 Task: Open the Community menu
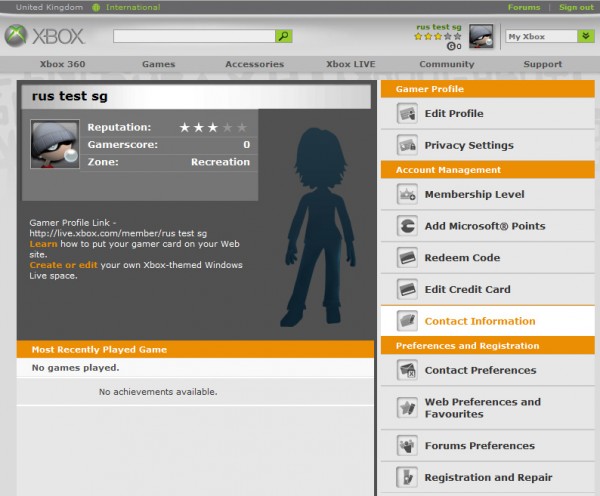pos(447,64)
